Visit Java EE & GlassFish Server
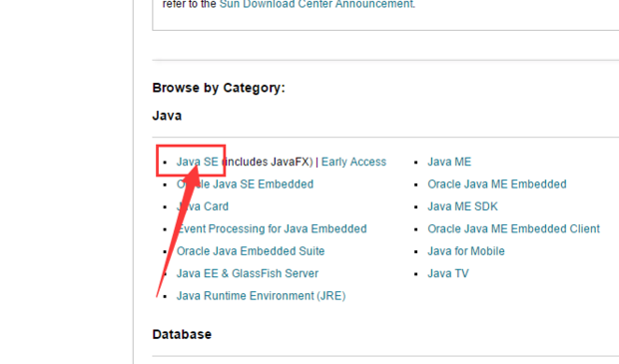The height and width of the screenshot is (364, 619). coord(248,273)
